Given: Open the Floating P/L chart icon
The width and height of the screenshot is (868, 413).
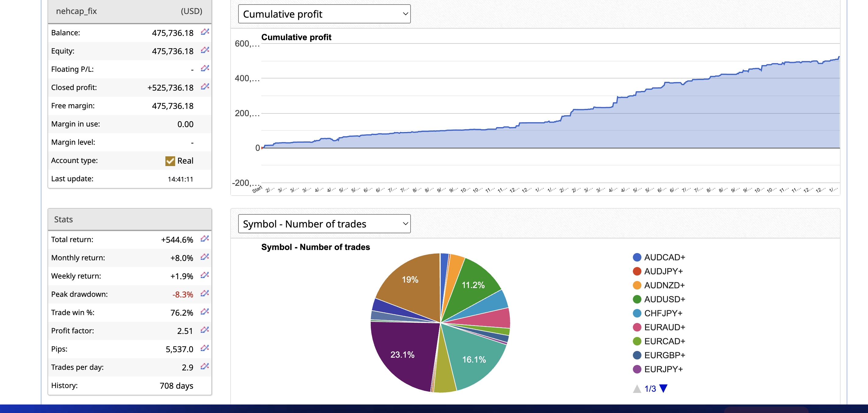Looking at the screenshot, I should tap(205, 68).
